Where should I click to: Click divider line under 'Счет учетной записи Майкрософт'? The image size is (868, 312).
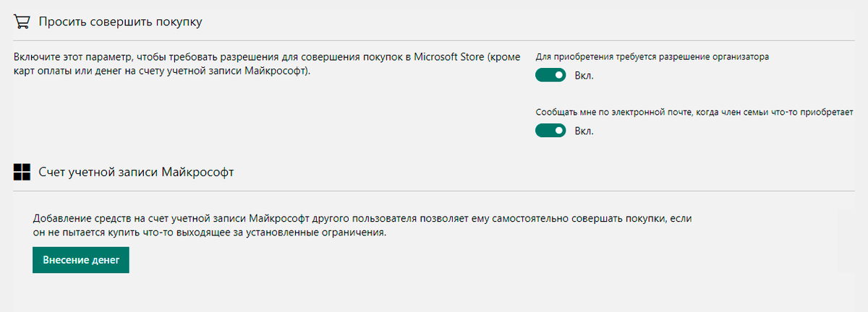[434, 191]
